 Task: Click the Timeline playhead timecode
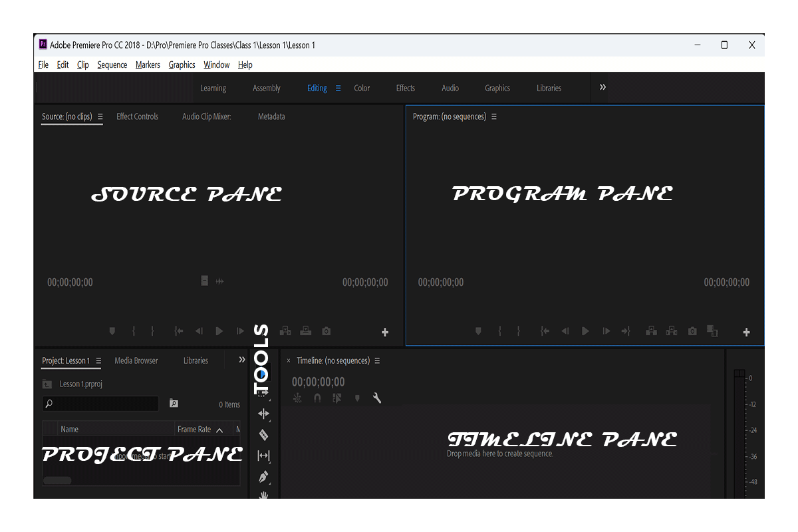(319, 382)
